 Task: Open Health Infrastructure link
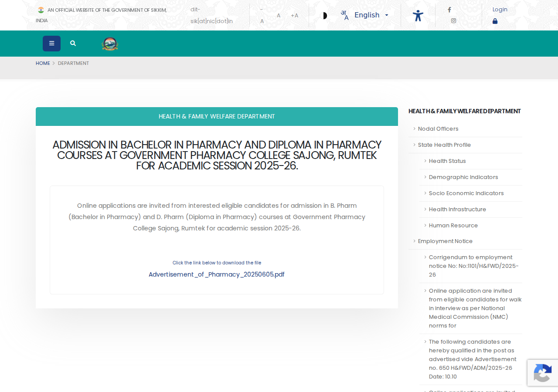[x=457, y=210]
